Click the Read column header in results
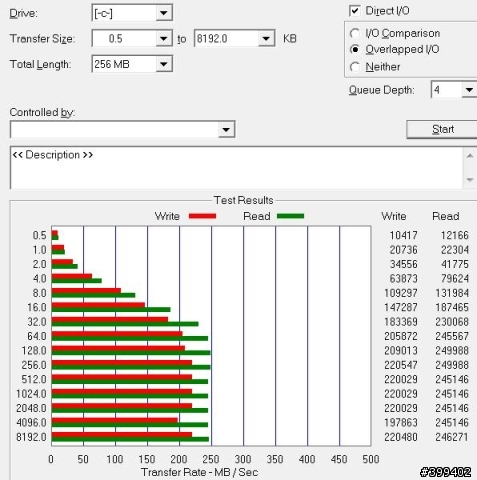The image size is (477, 480). (446, 216)
